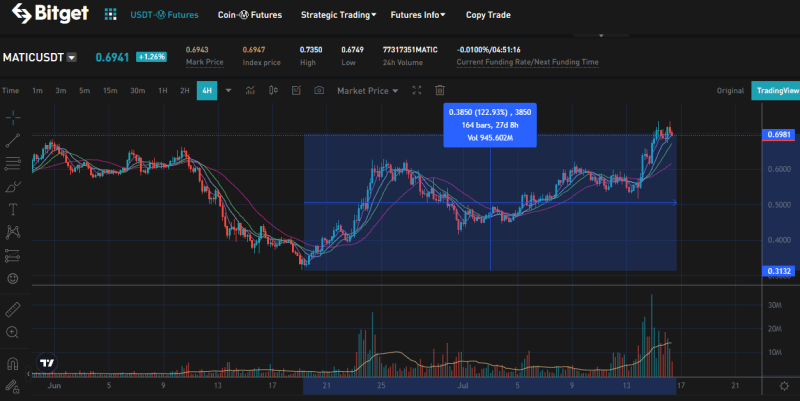Image resolution: width=800 pixels, height=401 pixels.
Task: Switch to the 1H timeframe
Action: tap(163, 90)
